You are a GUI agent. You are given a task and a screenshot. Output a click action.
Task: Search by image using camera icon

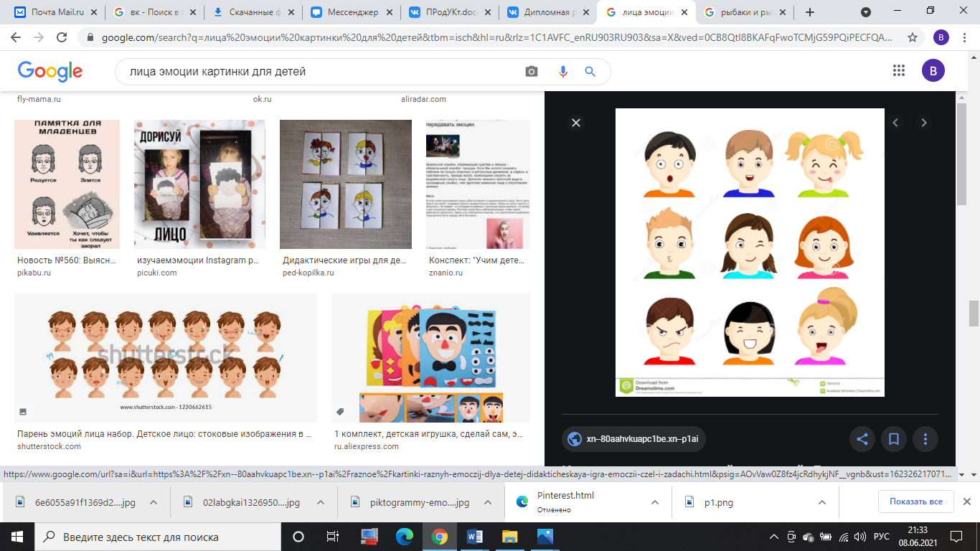pos(532,72)
